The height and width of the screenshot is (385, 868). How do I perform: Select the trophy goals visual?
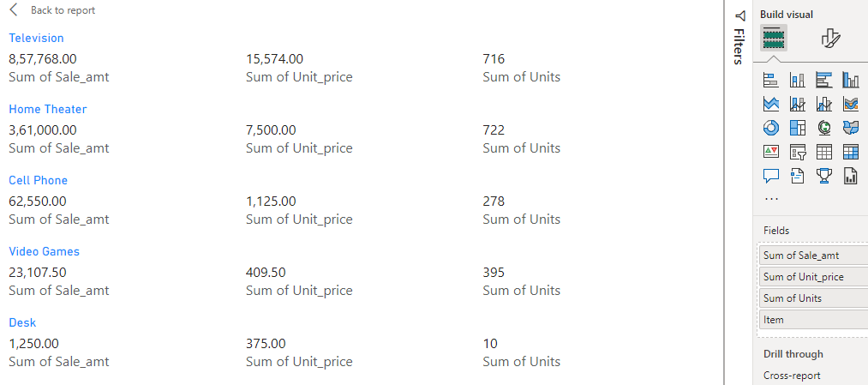[824, 176]
